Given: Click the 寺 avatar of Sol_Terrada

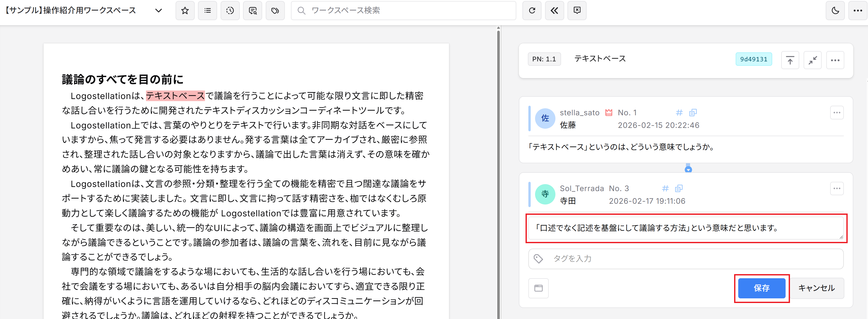Looking at the screenshot, I should 545,194.
